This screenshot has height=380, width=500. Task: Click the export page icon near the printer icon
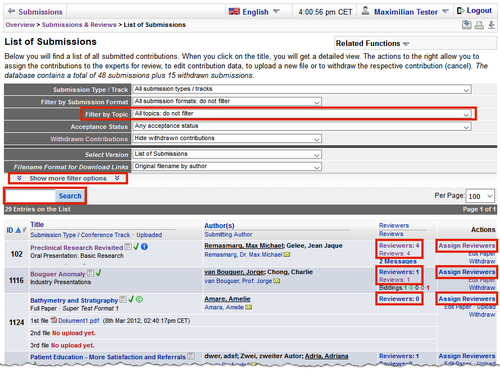pyautogui.click(x=467, y=25)
